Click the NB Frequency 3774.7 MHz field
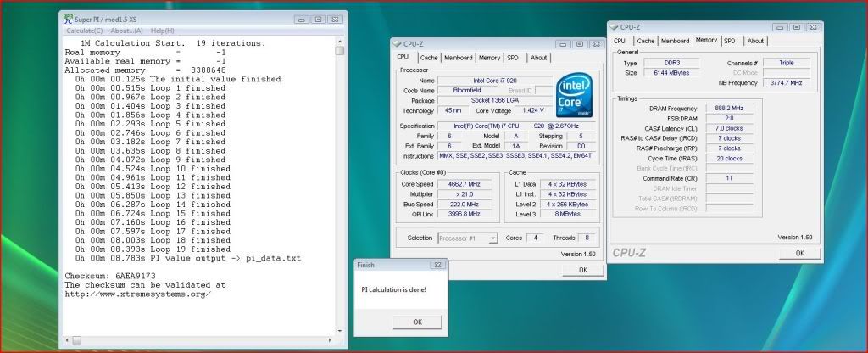The height and width of the screenshot is (353, 868). pyautogui.click(x=787, y=83)
